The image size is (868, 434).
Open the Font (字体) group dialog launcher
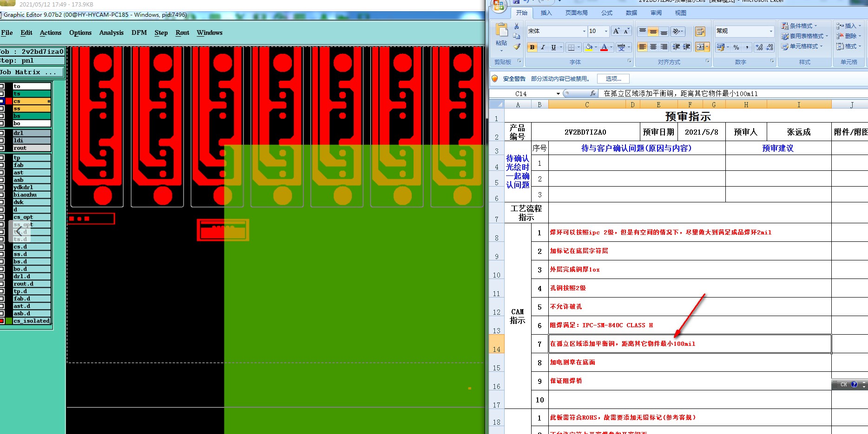point(630,61)
